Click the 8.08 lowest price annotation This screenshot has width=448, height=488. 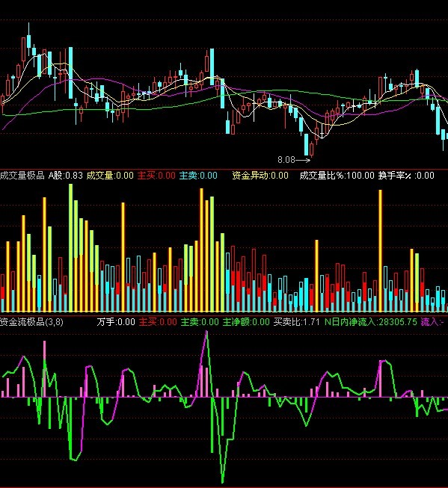click(286, 160)
